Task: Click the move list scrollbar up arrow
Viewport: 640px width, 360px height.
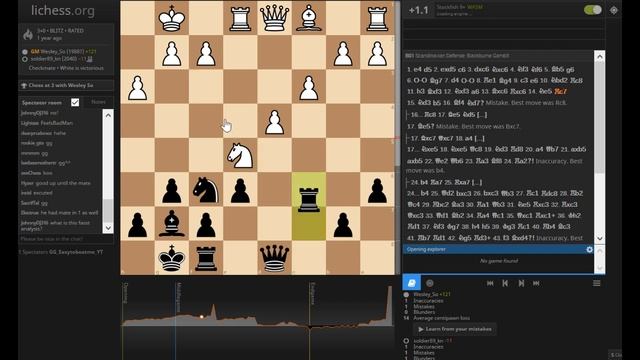Action: click(599, 57)
